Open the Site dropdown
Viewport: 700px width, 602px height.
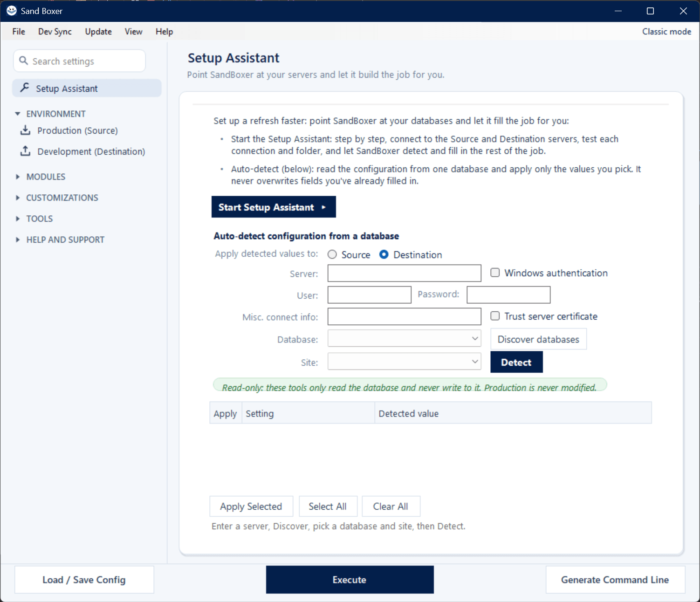[405, 361]
